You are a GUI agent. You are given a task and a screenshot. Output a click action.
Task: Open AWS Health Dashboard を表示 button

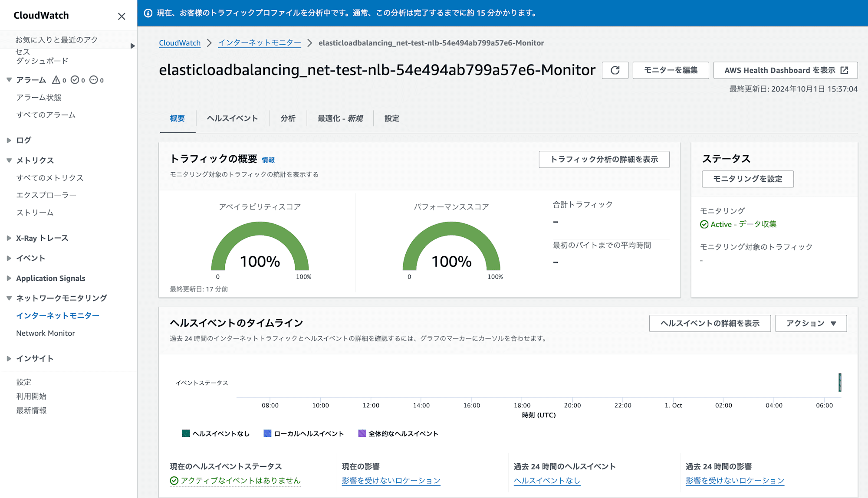click(786, 70)
